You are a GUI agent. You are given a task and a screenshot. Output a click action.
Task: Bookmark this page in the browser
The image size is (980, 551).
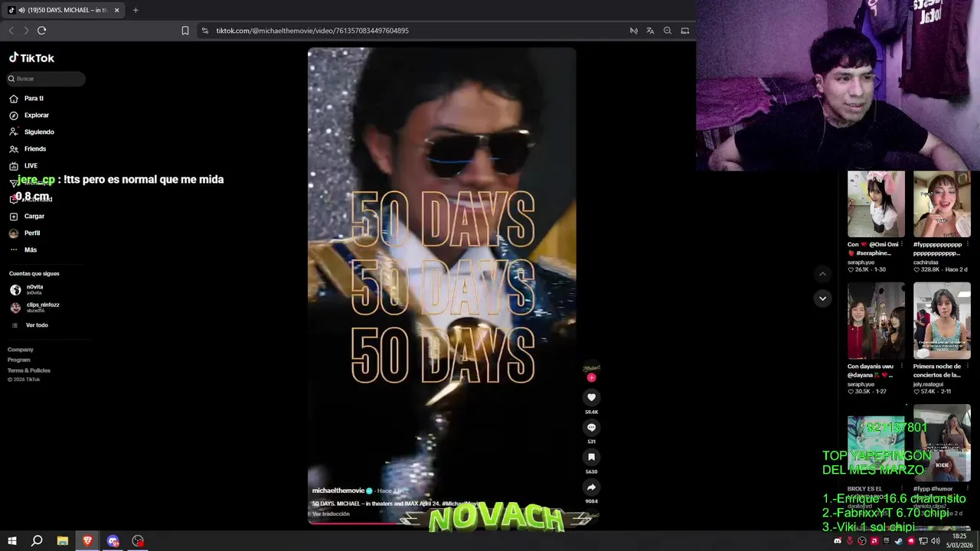[185, 31]
